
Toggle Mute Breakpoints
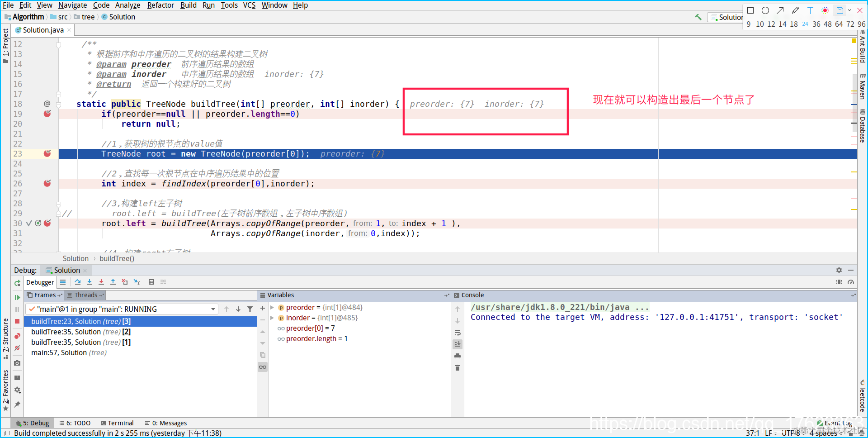coord(17,348)
